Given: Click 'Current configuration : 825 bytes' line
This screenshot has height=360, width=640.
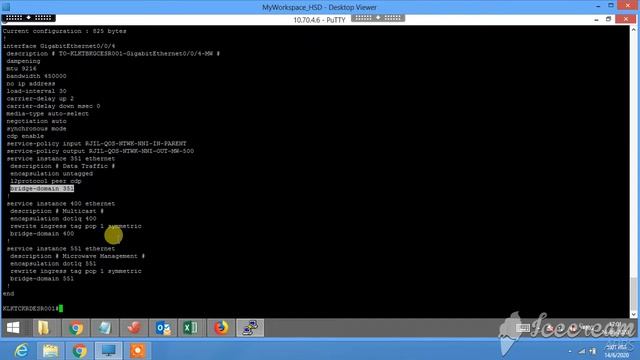Looking at the screenshot, I should [64, 31].
